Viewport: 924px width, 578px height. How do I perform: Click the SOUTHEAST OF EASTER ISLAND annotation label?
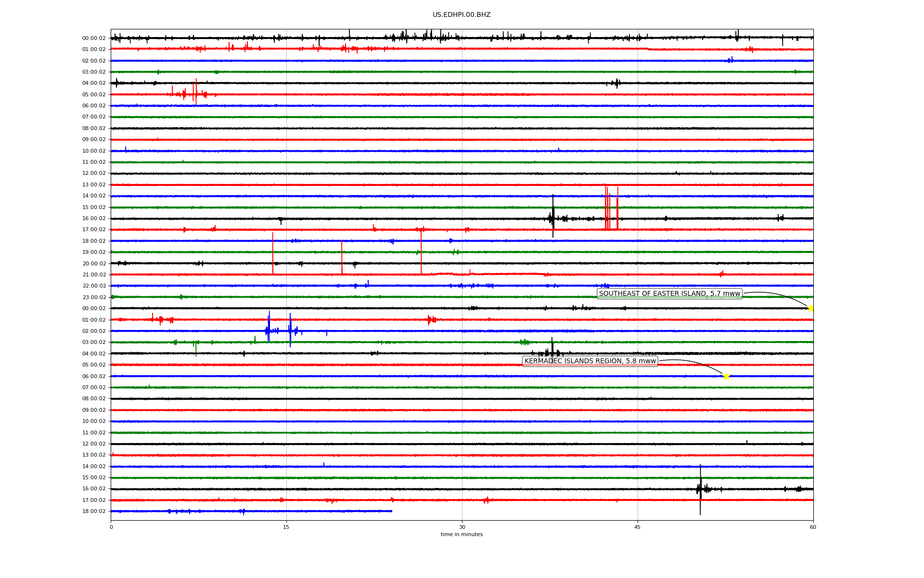coord(669,294)
